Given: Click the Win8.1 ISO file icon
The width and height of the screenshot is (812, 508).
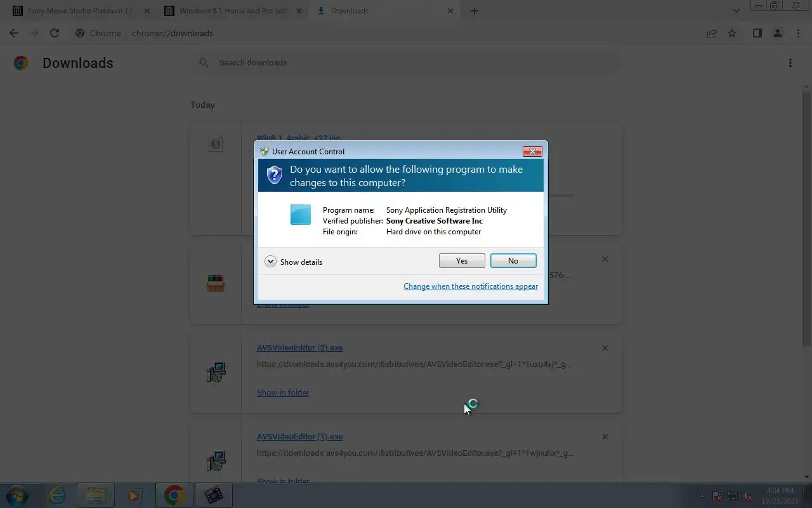Looking at the screenshot, I should click(x=216, y=144).
